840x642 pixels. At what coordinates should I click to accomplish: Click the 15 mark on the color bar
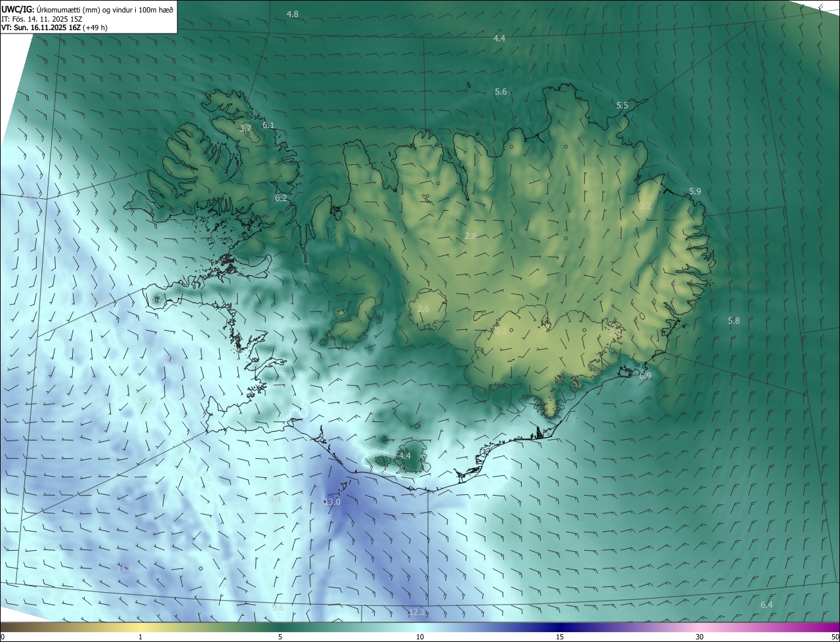pos(560,637)
